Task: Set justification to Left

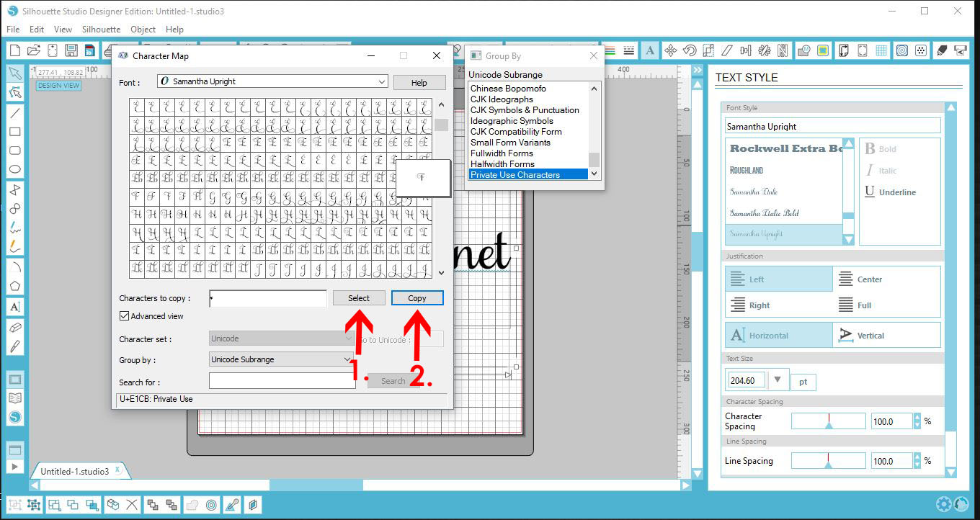Action: (778, 279)
